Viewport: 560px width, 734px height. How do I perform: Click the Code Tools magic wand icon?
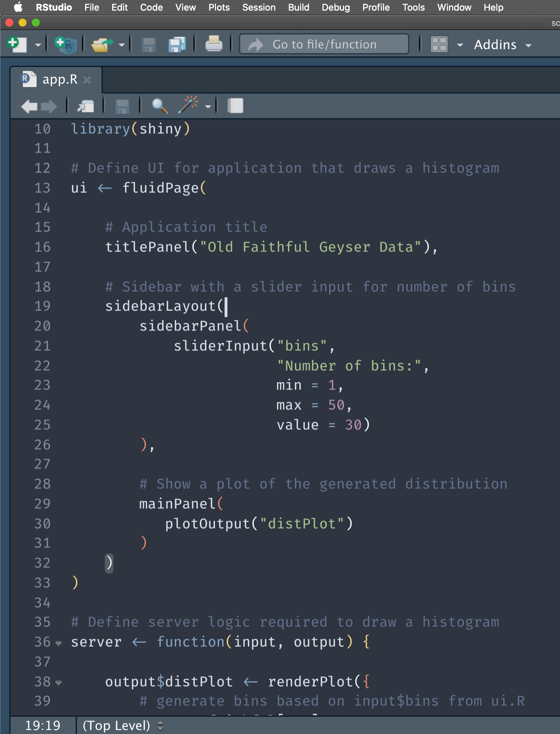coord(188,105)
